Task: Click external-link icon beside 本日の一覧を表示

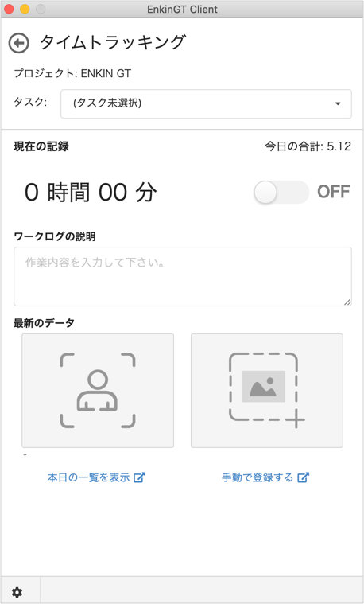Action: click(139, 477)
